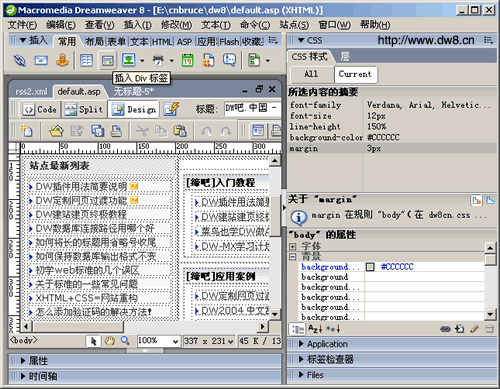Click the Insert Div Tag icon
The width and height of the screenshot is (500, 389).
[107, 61]
